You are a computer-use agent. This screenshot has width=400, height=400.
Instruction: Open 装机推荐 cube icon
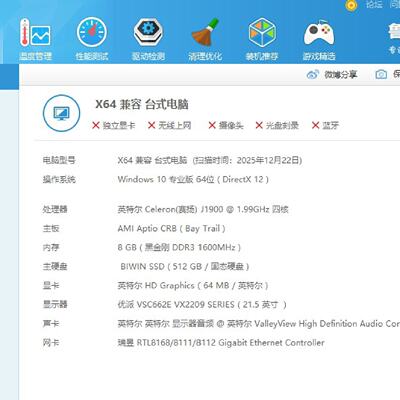tap(262, 32)
